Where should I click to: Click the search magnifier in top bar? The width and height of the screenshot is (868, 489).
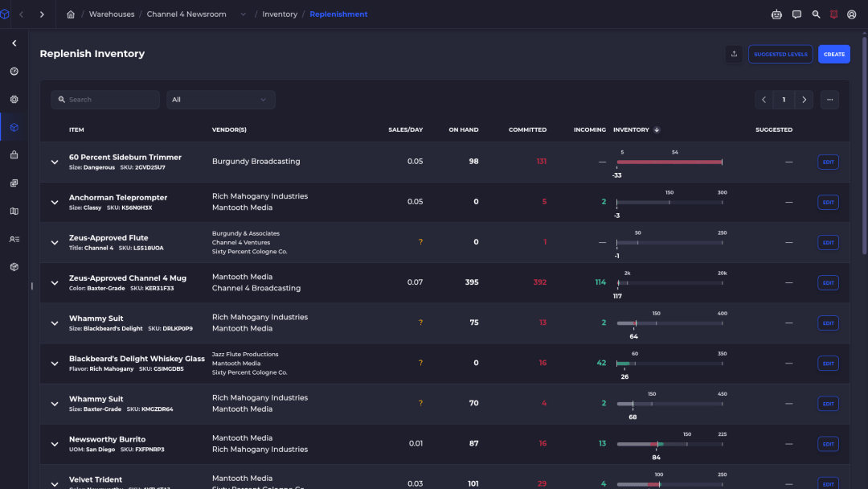coord(816,14)
